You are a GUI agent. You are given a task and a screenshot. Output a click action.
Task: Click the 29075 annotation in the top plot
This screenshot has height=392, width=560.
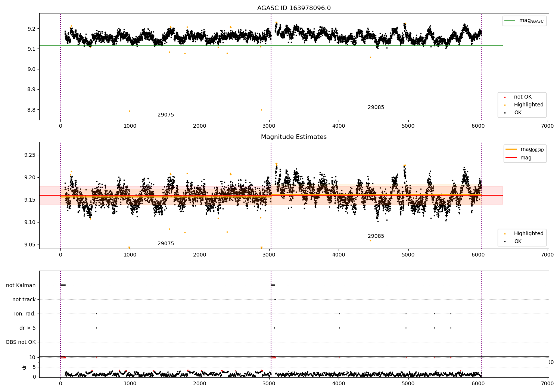pos(166,115)
